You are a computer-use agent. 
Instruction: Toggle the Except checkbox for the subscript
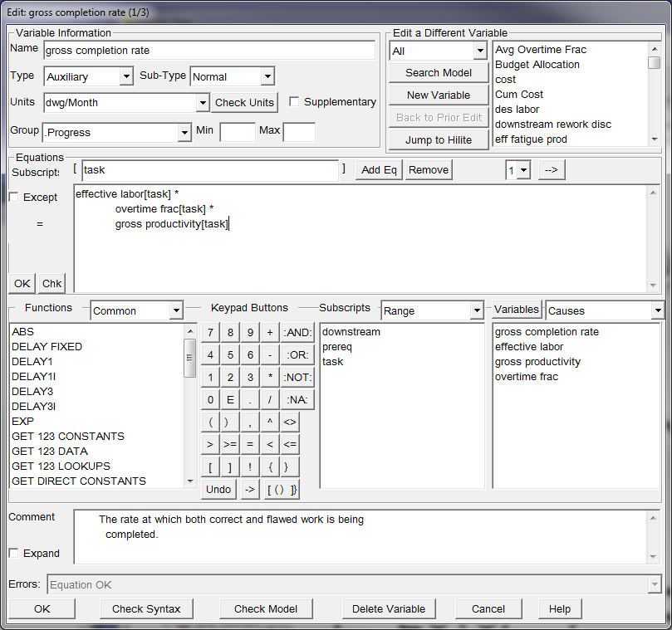pyautogui.click(x=14, y=197)
